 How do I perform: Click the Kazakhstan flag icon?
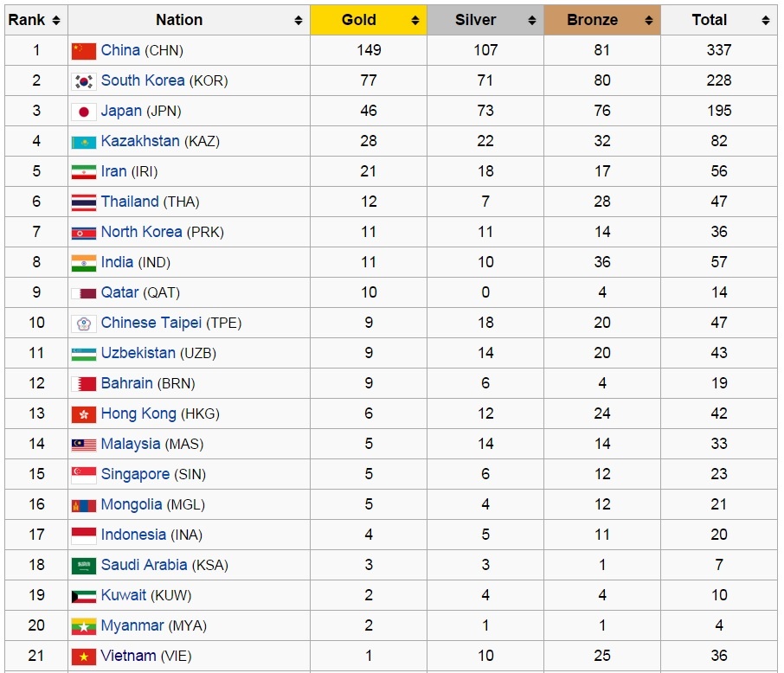[83, 142]
